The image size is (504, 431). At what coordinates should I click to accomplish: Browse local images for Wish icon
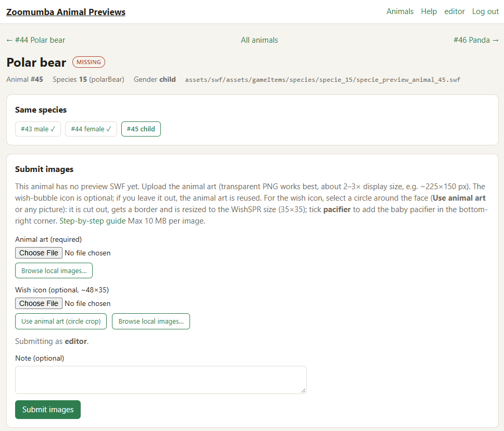[151, 322]
